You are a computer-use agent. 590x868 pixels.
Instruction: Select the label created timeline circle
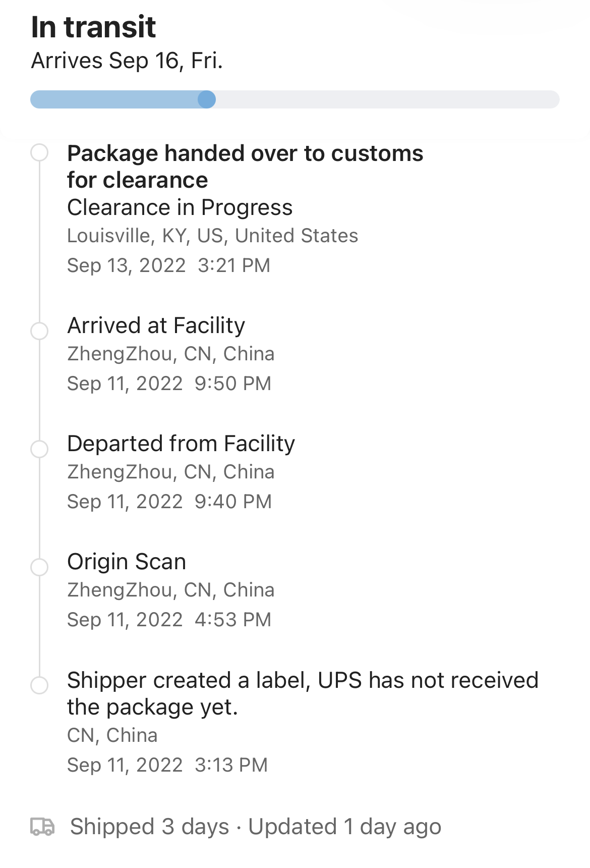pyautogui.click(x=39, y=685)
